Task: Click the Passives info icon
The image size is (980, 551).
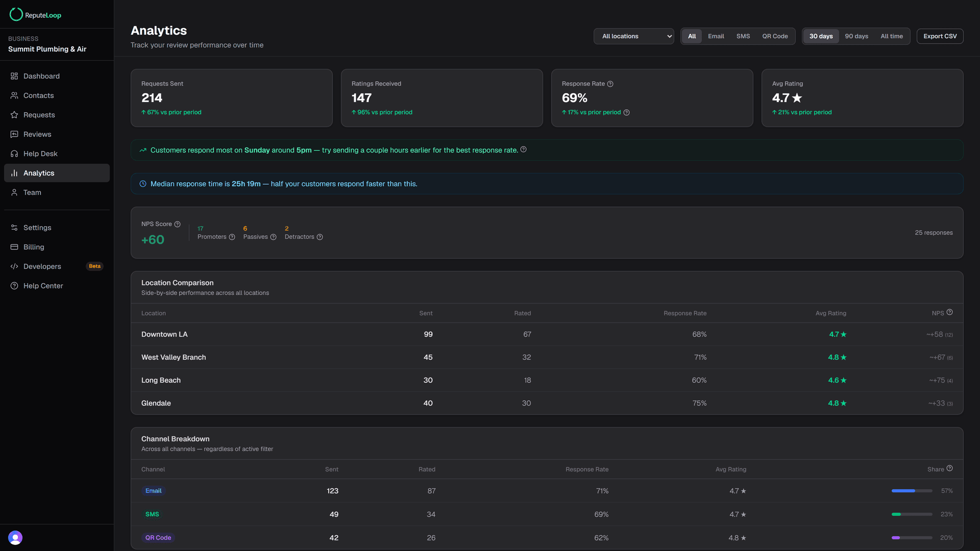Action: coord(273,237)
